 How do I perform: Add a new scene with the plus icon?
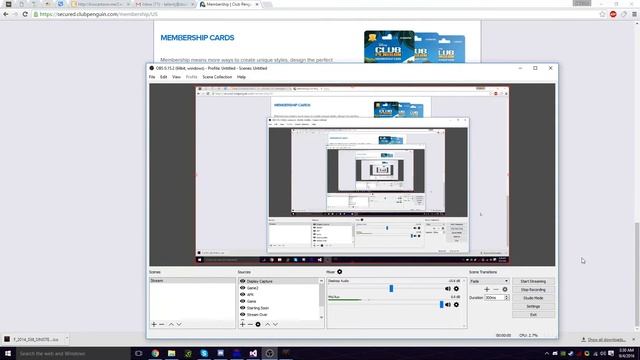point(154,324)
